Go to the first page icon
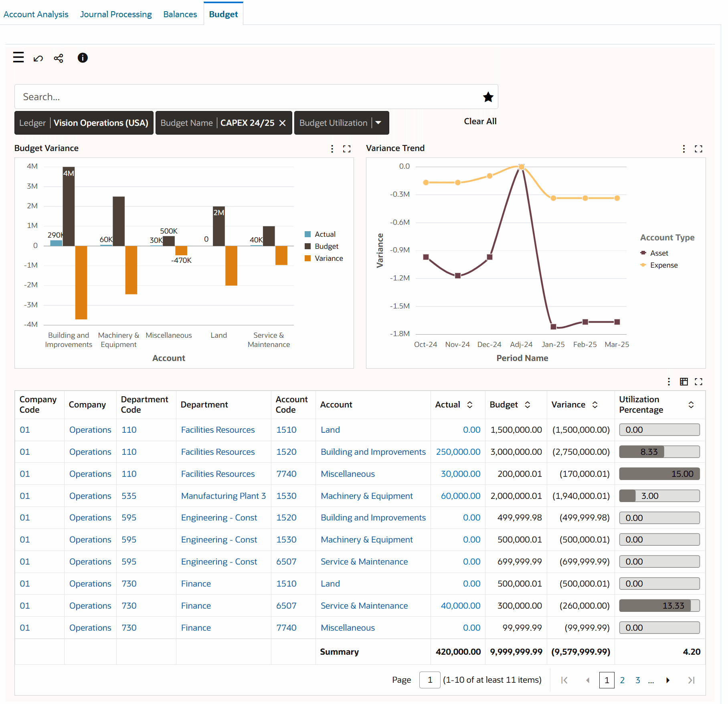 pyautogui.click(x=564, y=680)
